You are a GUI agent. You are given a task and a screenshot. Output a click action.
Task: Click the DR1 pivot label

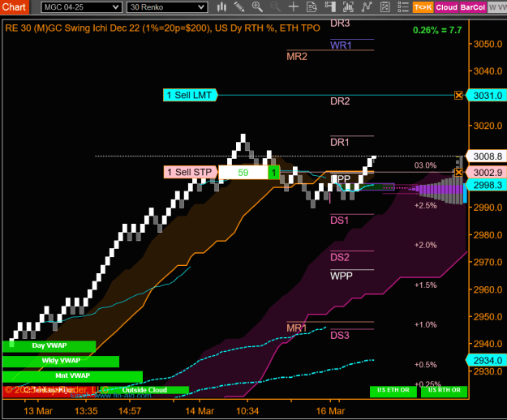(340, 142)
